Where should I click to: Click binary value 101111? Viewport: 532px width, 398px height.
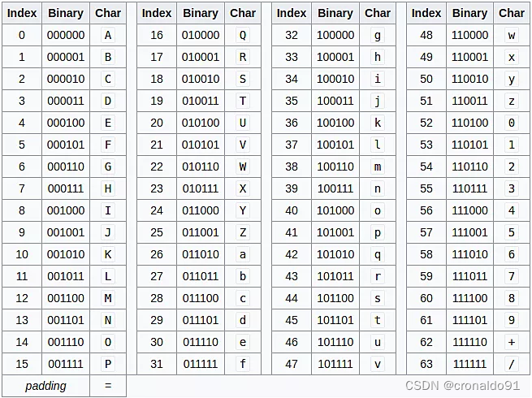coord(335,364)
